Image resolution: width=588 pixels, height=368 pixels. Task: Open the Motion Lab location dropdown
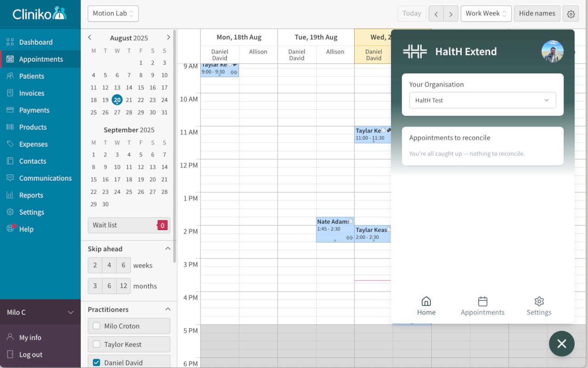coord(113,13)
